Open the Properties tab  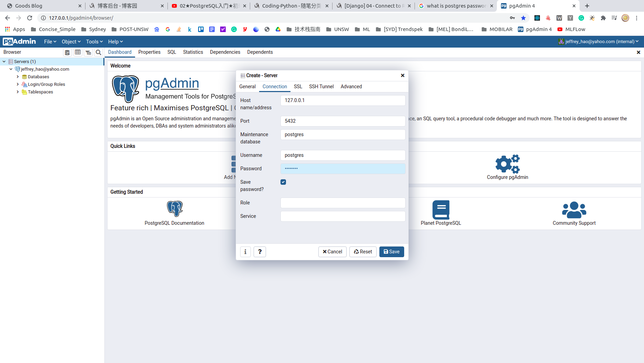pos(150,52)
